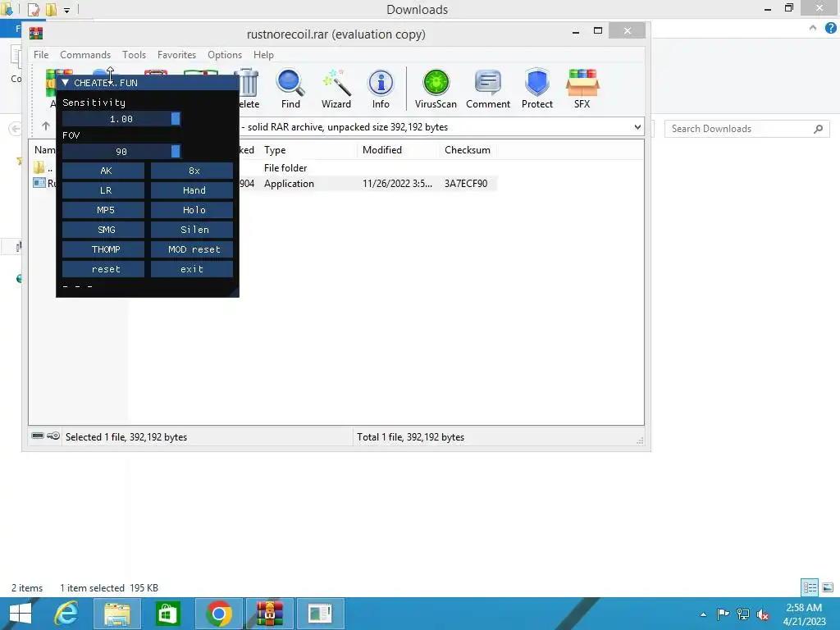Switch Explorer to large icons view
840x630 pixels.
[x=827, y=587]
